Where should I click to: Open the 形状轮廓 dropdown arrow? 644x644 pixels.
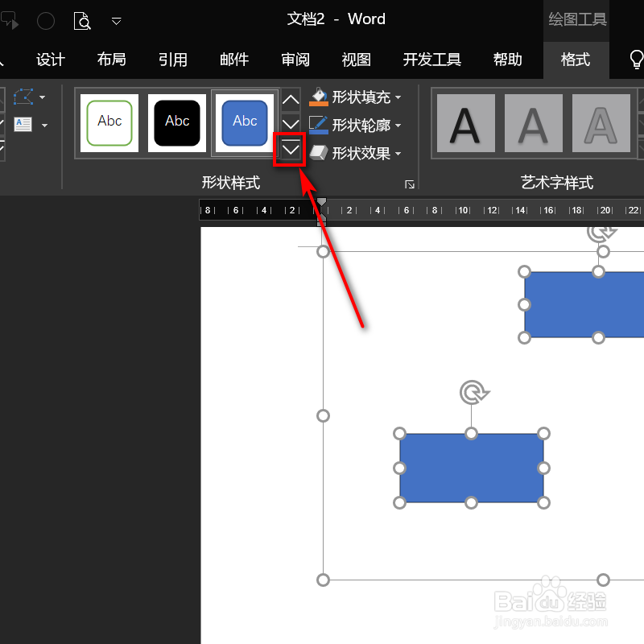point(398,126)
